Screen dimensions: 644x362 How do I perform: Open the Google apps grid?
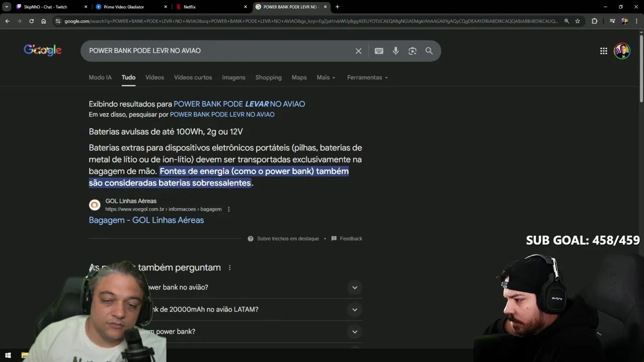click(x=603, y=51)
